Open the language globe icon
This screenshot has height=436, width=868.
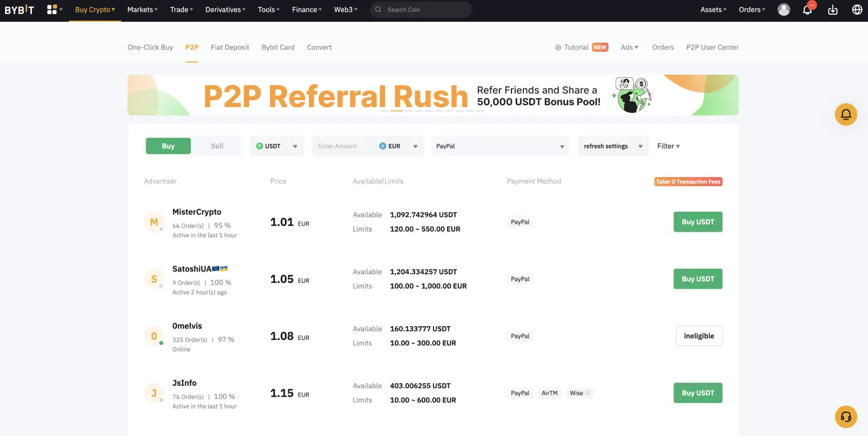(857, 10)
